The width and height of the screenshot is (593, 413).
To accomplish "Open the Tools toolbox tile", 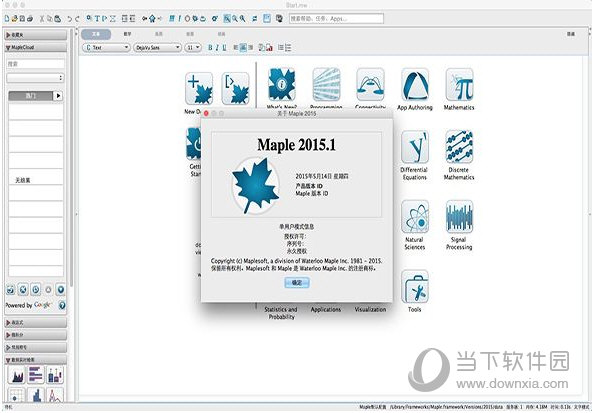I will point(415,287).
